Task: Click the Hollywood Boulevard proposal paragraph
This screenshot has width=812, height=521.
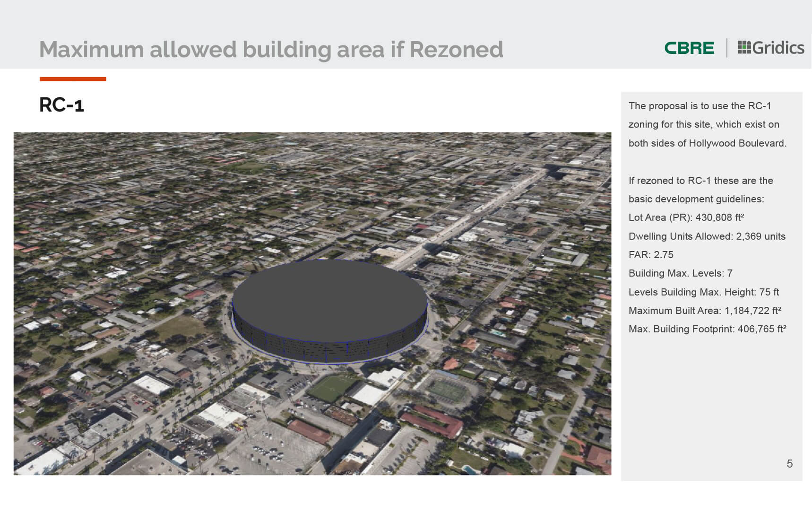Action: point(707,124)
